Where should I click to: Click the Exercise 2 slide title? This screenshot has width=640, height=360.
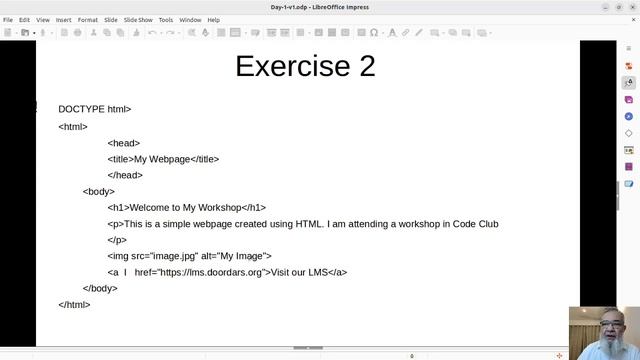click(305, 66)
